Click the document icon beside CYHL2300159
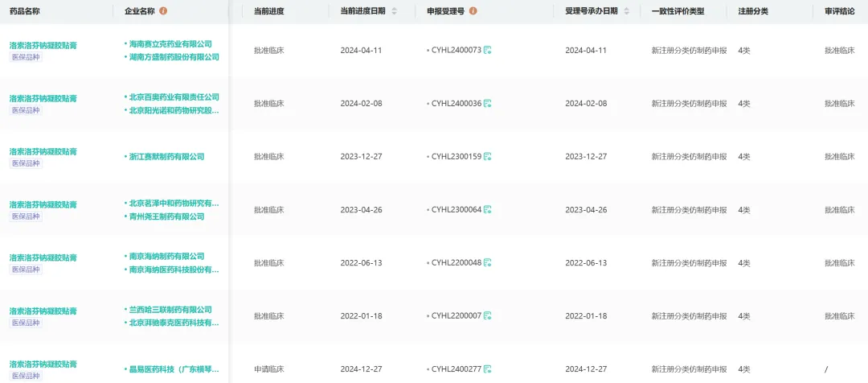The height and width of the screenshot is (383, 868). (x=488, y=157)
